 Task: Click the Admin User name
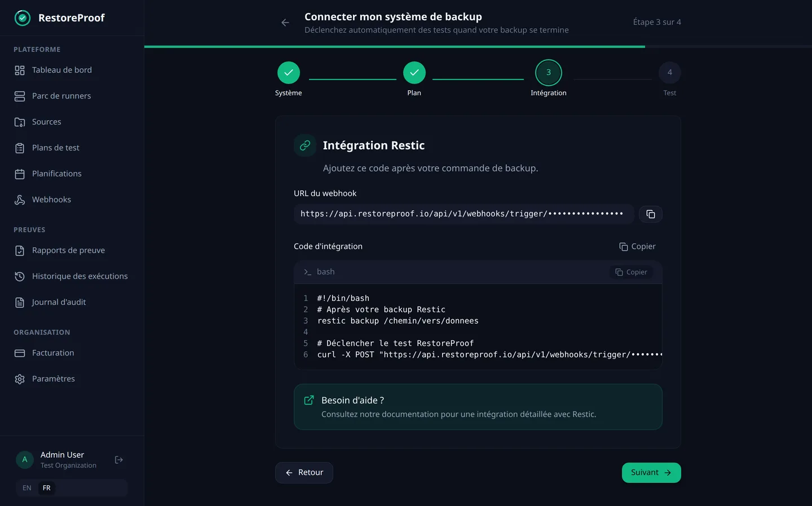(x=62, y=455)
